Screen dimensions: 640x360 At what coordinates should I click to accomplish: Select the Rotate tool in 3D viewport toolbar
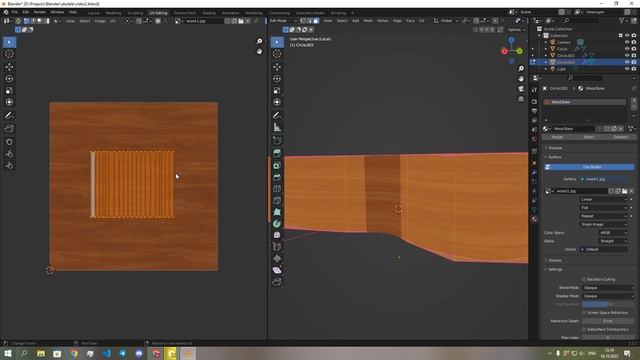point(277,78)
